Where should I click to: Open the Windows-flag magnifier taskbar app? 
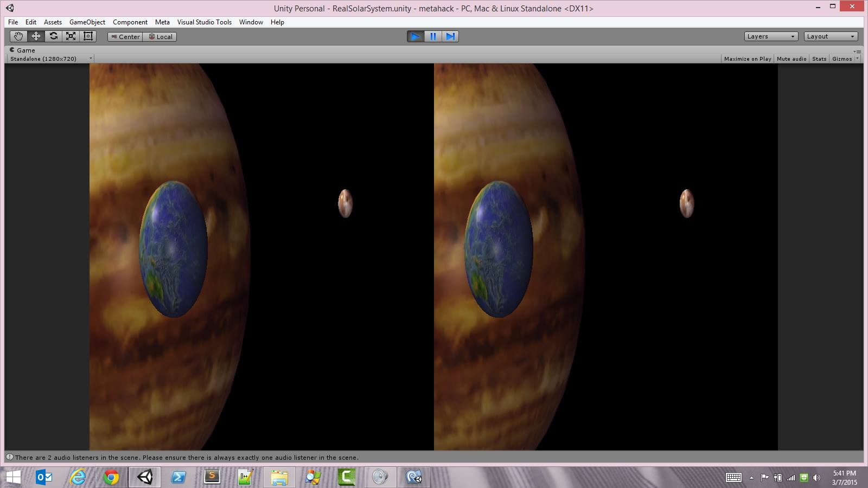point(312,477)
